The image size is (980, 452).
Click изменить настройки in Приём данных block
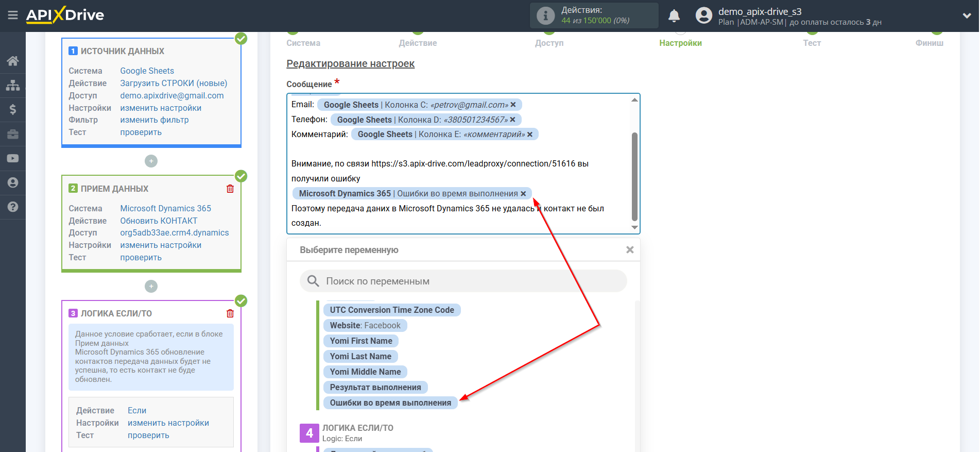pyautogui.click(x=161, y=245)
